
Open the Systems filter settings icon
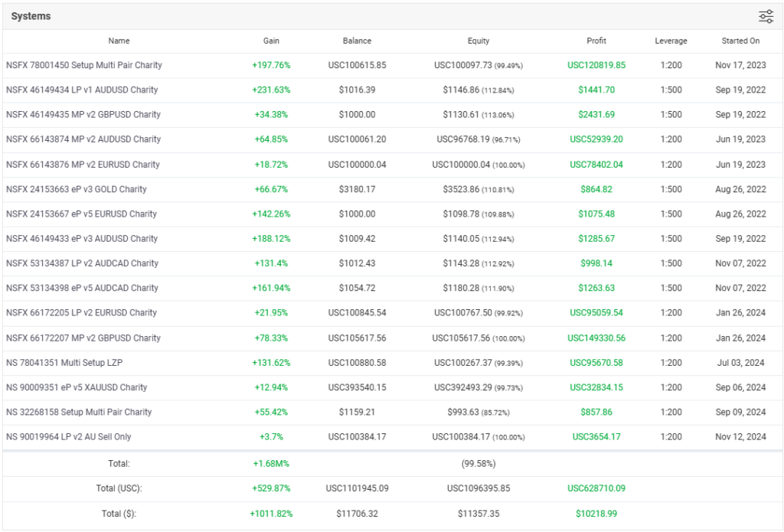pos(766,17)
